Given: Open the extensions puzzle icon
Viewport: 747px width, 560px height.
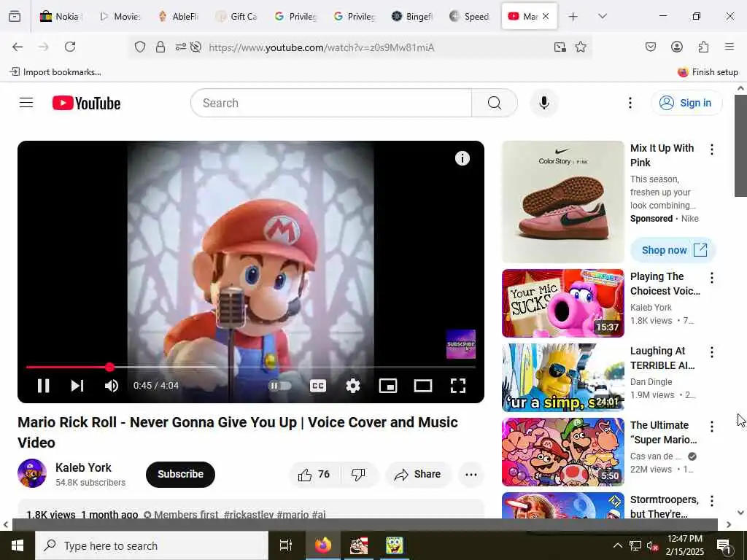Looking at the screenshot, I should tap(703, 47).
